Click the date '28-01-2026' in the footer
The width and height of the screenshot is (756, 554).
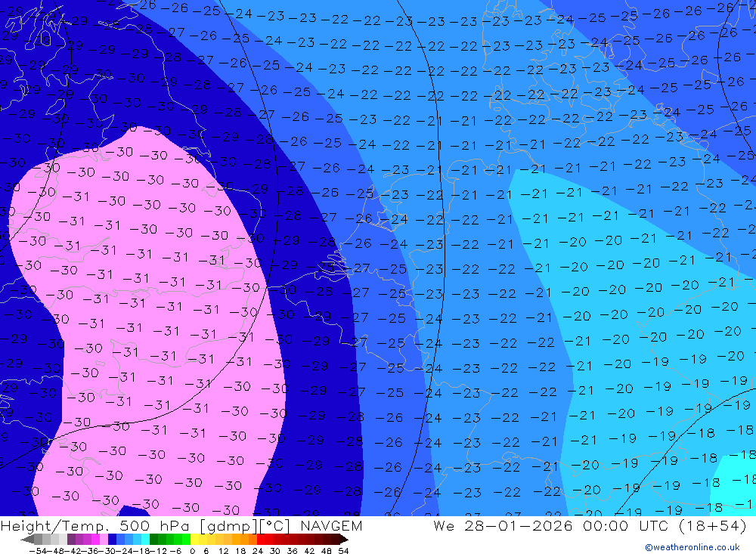click(519, 526)
